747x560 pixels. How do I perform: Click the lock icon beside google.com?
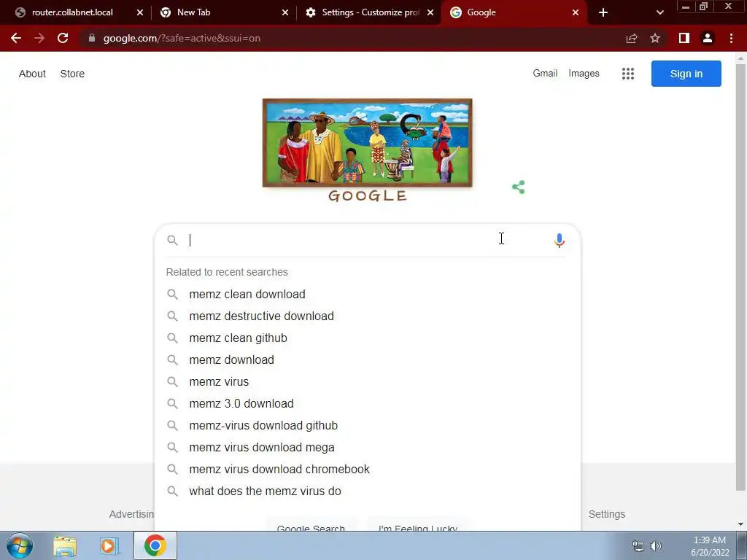pos(92,38)
